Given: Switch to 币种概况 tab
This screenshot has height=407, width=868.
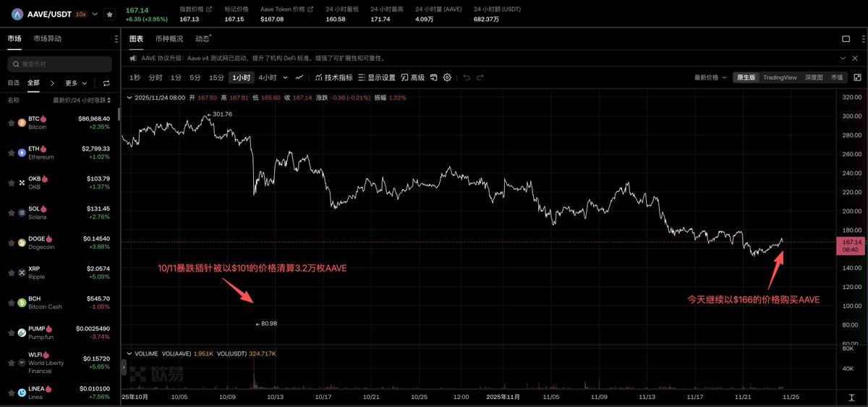Looking at the screenshot, I should tap(169, 38).
